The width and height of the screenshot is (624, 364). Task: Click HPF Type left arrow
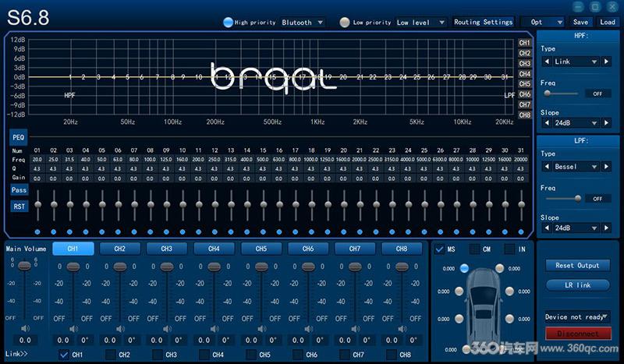(547, 62)
